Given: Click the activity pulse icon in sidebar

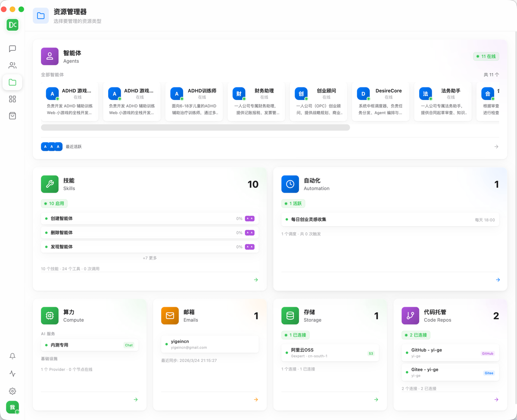Looking at the screenshot, I should pos(12,374).
